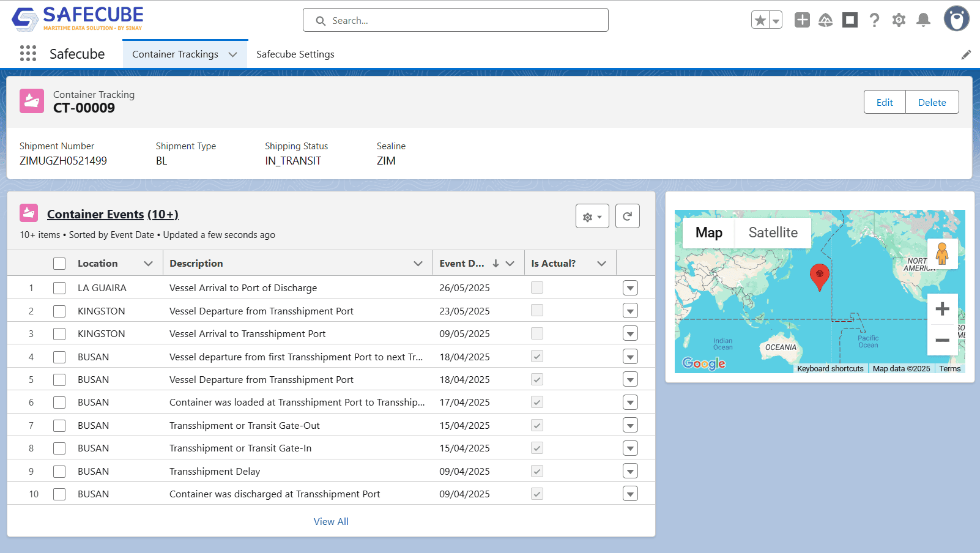Open Setup gear in header

899,20
